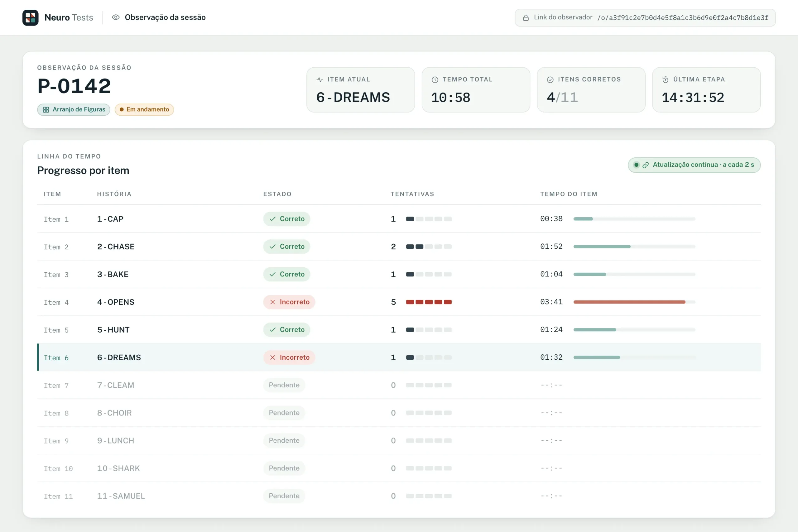
Task: Click the 10:58 total time value
Action: (x=450, y=98)
